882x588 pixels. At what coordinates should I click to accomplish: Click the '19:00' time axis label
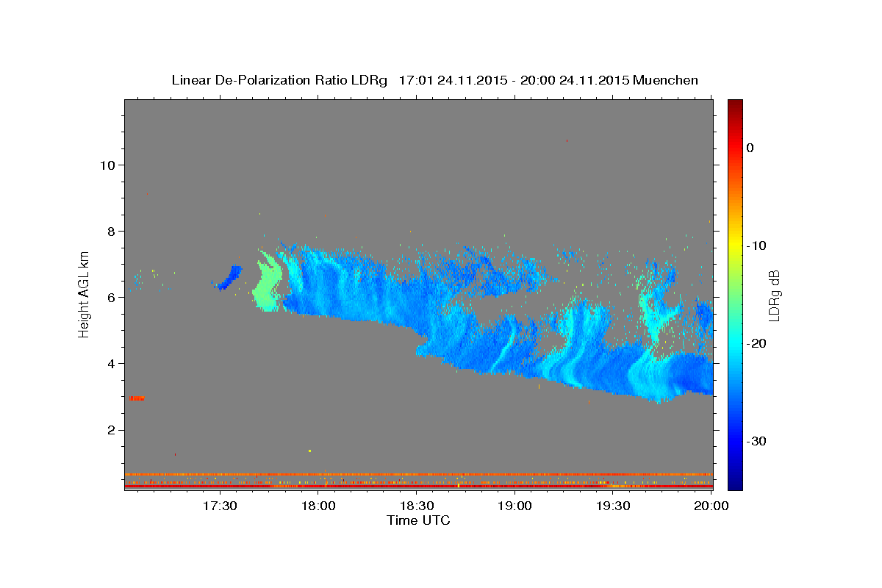(x=515, y=506)
